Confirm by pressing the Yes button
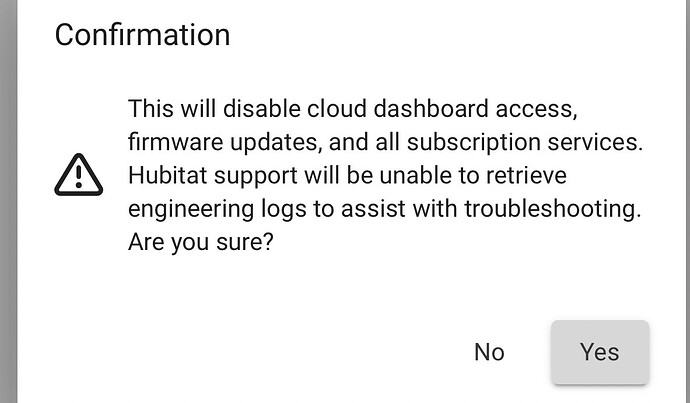690x403 pixels. pos(600,352)
